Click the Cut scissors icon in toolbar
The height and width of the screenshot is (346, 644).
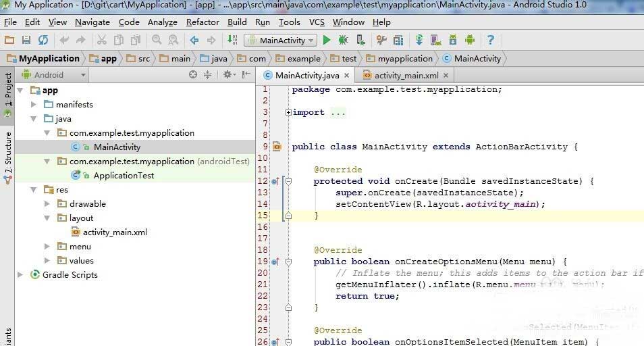[101, 40]
